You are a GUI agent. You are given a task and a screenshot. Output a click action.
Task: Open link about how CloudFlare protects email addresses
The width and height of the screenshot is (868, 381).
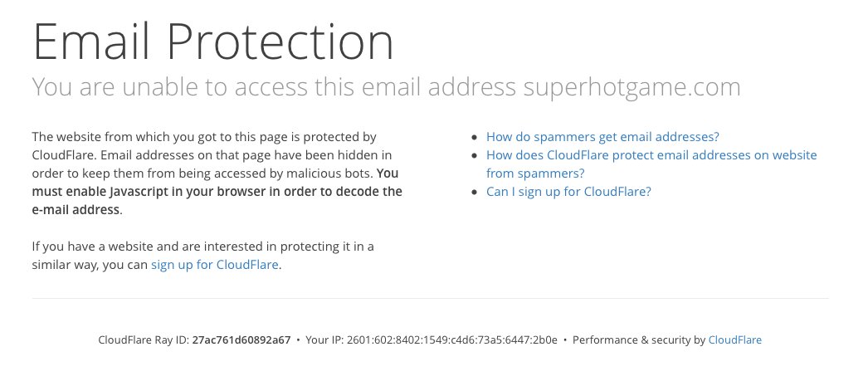click(651, 155)
